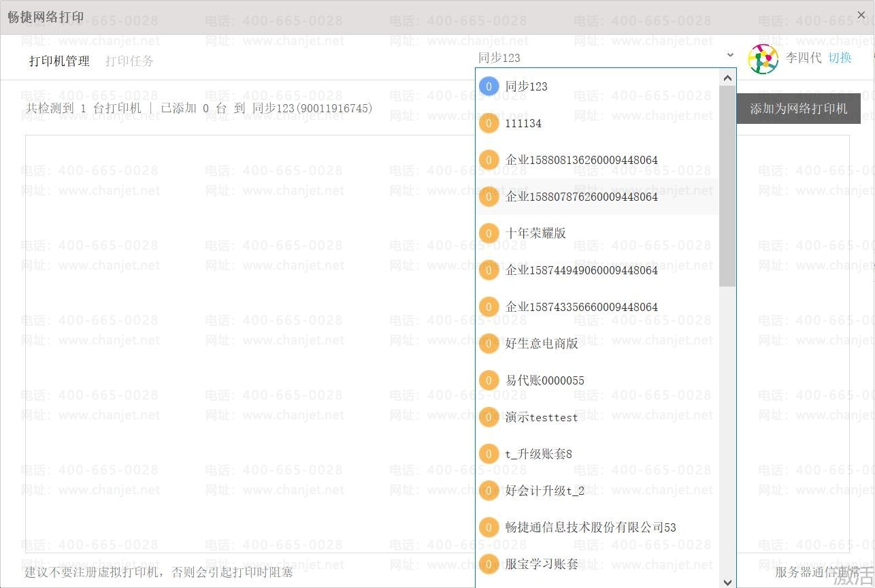Click the colorful user avatar for 李四代
This screenshot has width=875, height=588.
(x=763, y=59)
